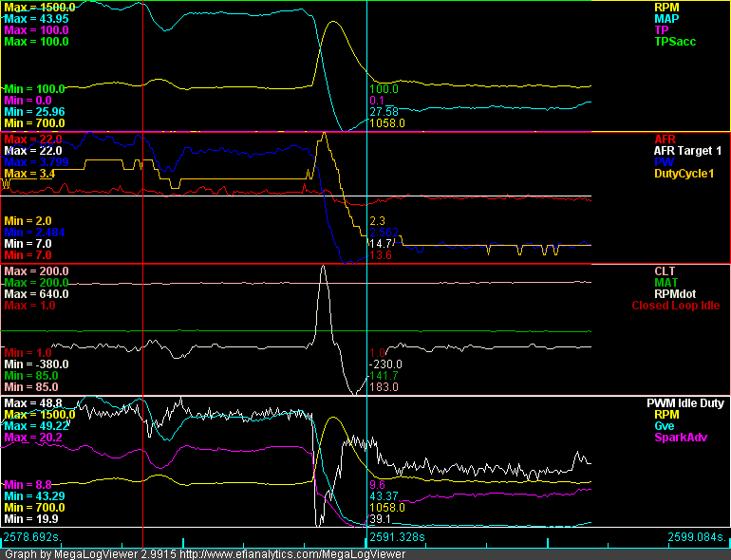
Task: Click the 'Min = 8.8' scale label
Action: (x=28, y=484)
